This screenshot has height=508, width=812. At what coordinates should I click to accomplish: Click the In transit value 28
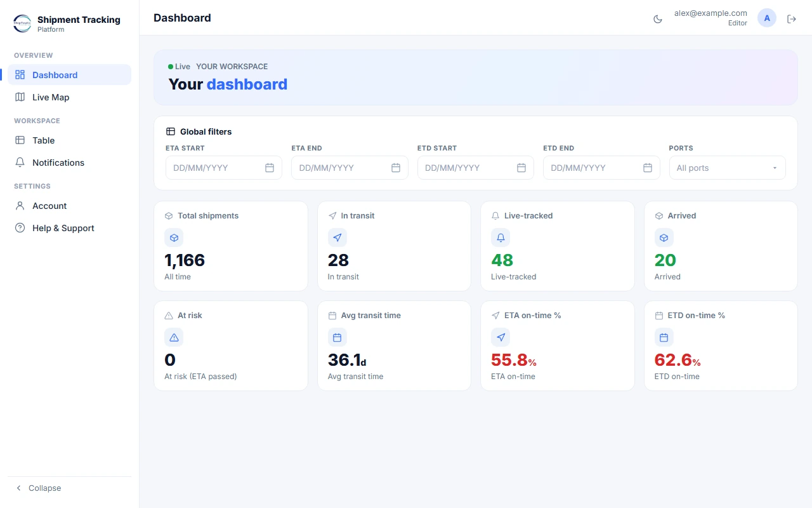[x=339, y=260]
